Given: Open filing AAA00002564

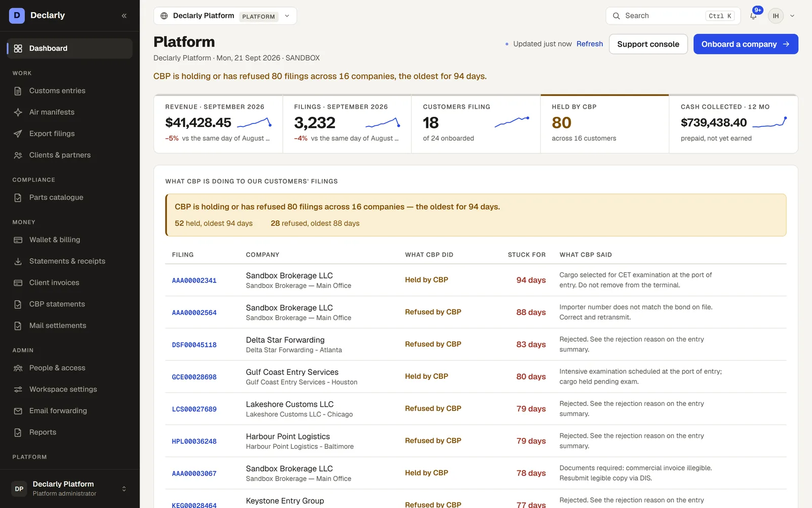Looking at the screenshot, I should (x=194, y=312).
